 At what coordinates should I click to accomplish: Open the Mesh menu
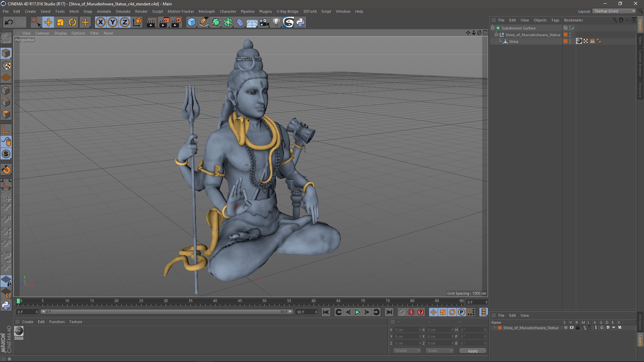pyautogui.click(x=74, y=11)
